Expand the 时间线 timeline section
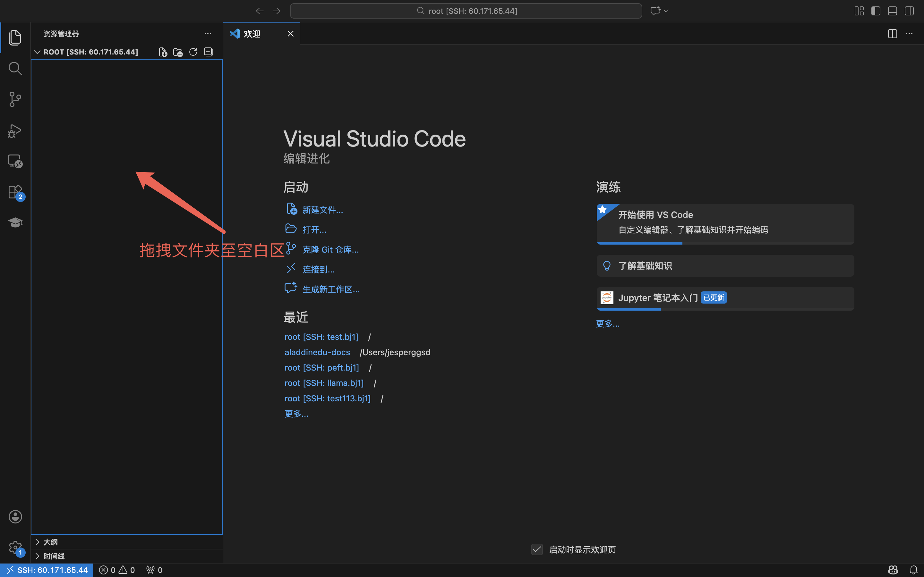Viewport: 924px width, 577px height. point(54,556)
